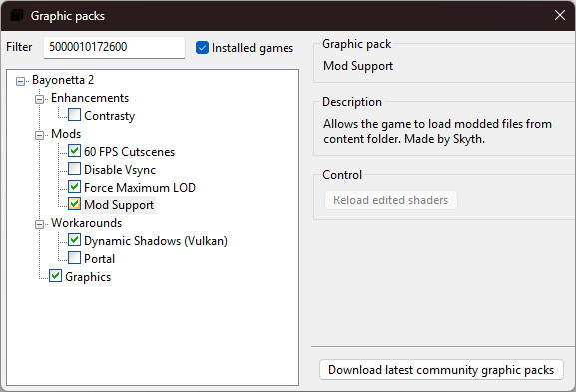Select the Dynamic Shadows (Vulkan) label
The height and width of the screenshot is (392, 576).
coord(156,241)
